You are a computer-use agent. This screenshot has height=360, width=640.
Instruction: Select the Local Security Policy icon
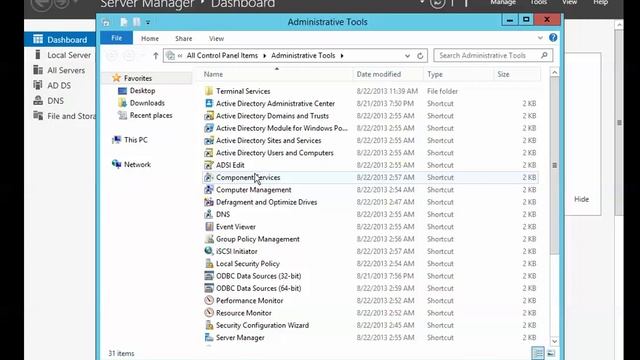click(209, 264)
